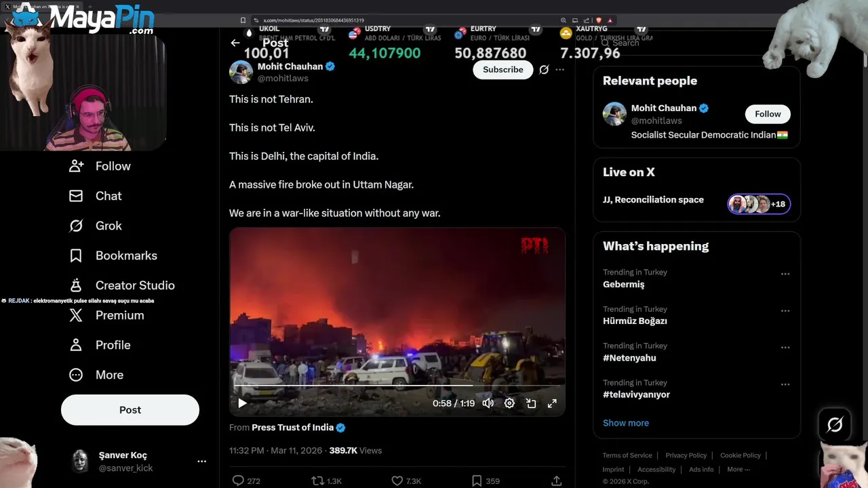868x488 pixels.
Task: Enter fullscreen on the video
Action: pos(552,403)
